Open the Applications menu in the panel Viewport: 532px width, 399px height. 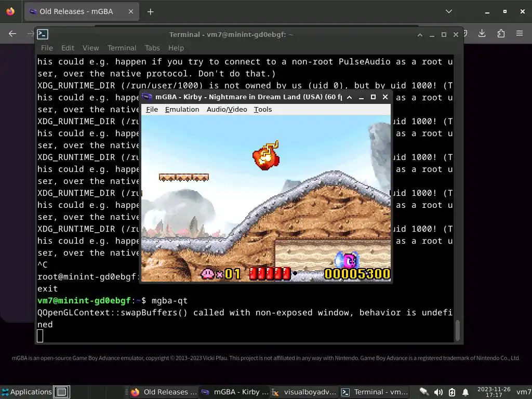26,392
